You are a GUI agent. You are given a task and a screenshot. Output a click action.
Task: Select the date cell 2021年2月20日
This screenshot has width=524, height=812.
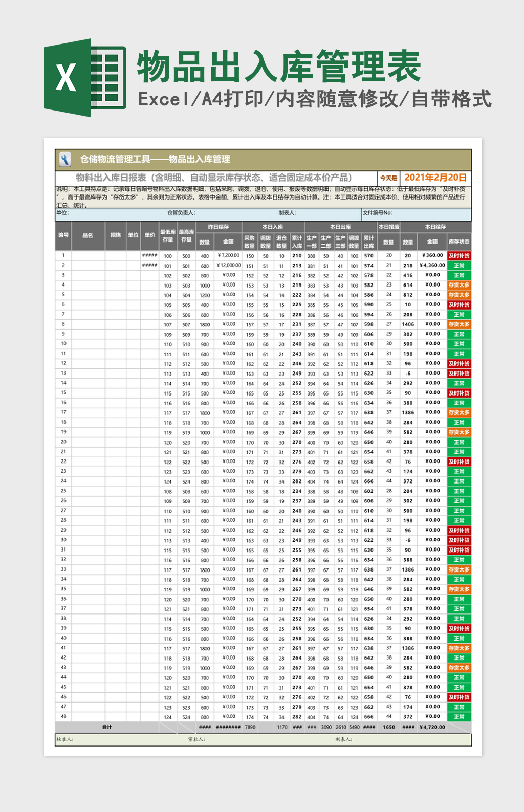(435, 178)
